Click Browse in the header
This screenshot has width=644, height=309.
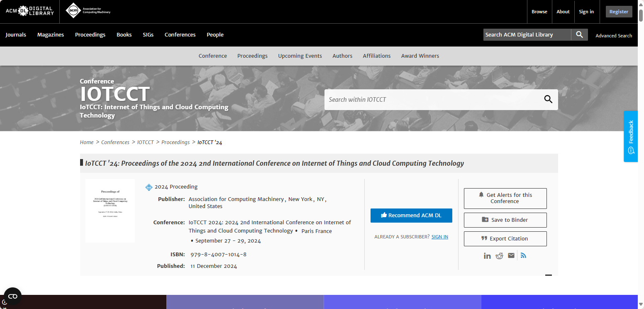tap(539, 12)
